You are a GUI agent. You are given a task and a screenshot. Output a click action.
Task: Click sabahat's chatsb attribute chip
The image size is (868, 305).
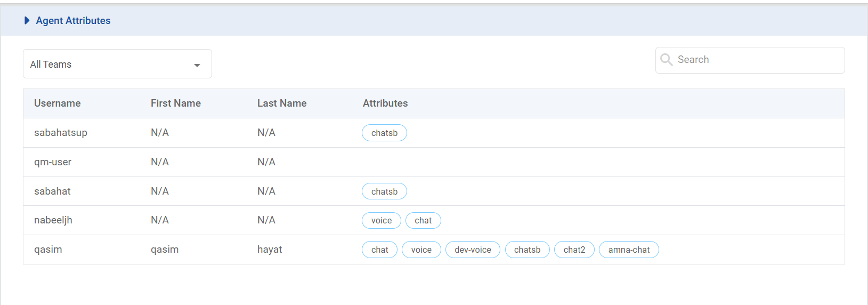[384, 191]
